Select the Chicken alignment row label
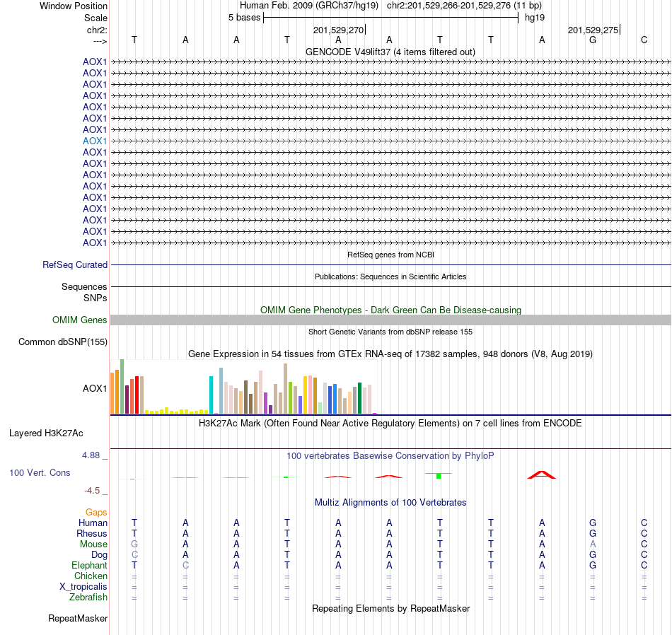This screenshot has width=672, height=635. (91, 576)
